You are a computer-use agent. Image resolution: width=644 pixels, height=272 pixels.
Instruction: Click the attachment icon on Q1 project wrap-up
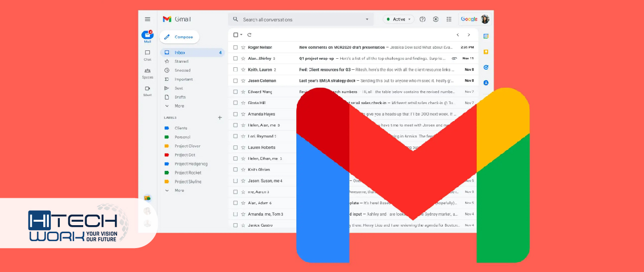tap(454, 58)
